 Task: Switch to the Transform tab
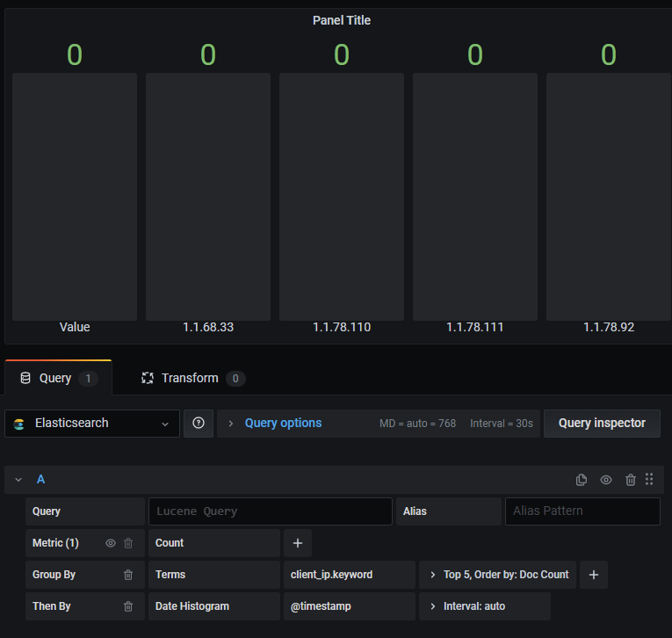coord(193,378)
